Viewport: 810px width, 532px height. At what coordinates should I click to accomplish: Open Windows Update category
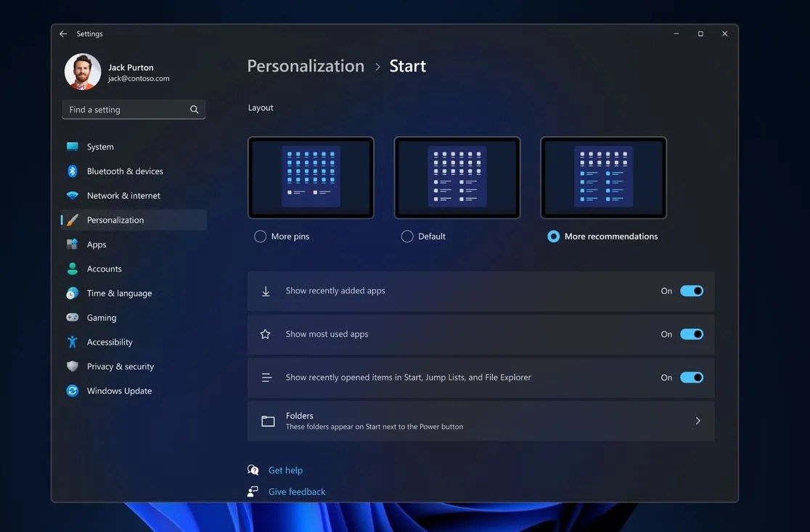click(x=134, y=391)
